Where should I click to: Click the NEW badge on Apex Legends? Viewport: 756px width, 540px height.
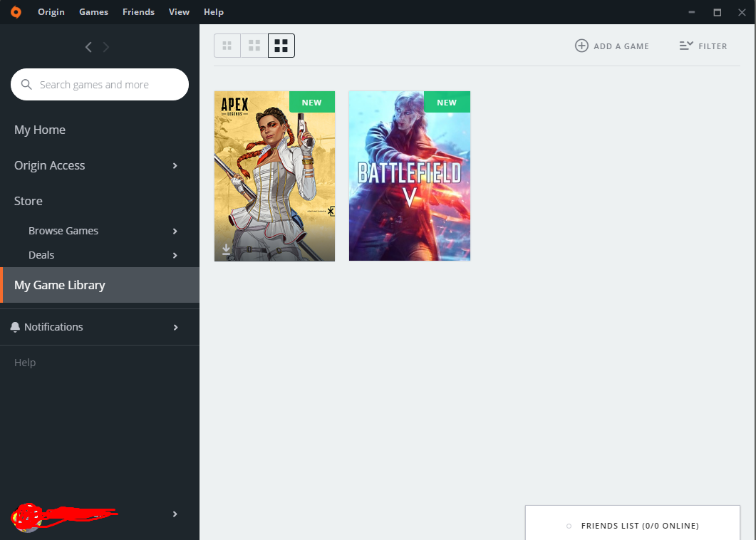point(312,102)
